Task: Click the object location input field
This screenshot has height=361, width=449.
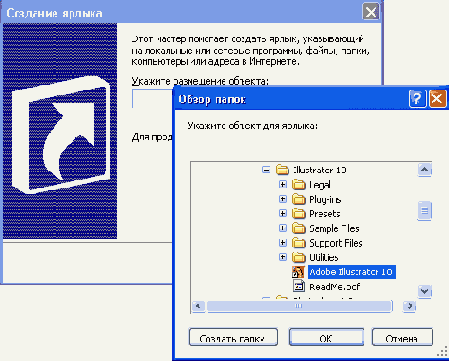Action: (x=153, y=98)
